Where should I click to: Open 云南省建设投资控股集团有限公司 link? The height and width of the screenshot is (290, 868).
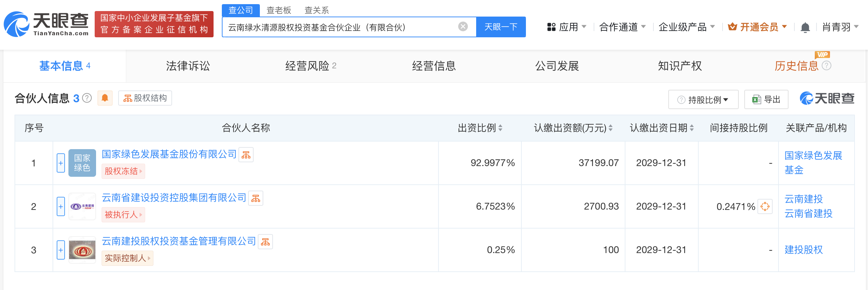click(x=174, y=198)
